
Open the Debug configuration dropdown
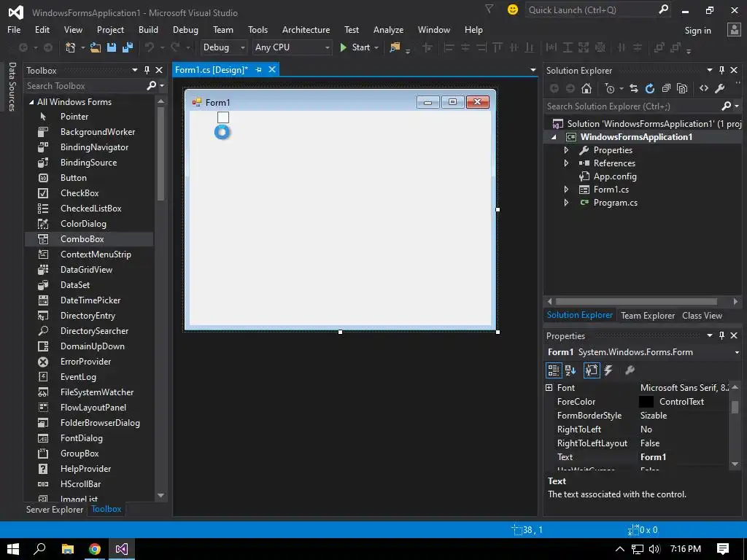click(223, 47)
